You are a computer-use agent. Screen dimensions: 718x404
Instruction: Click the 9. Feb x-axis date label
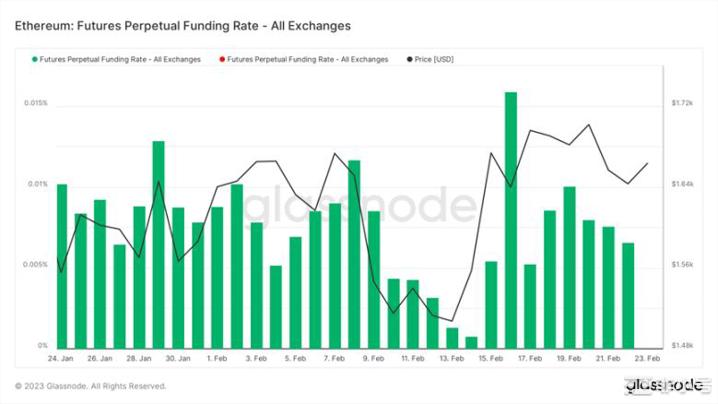pos(374,357)
